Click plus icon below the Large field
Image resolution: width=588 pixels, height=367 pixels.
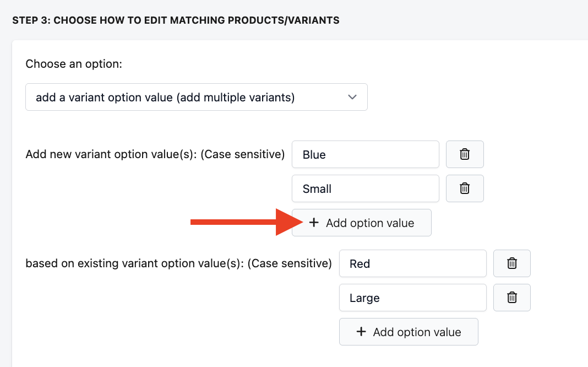[x=361, y=332]
